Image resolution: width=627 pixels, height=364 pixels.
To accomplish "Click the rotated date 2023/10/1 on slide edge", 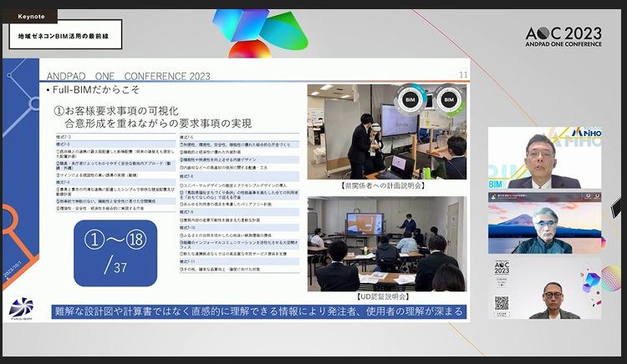I will click(13, 270).
